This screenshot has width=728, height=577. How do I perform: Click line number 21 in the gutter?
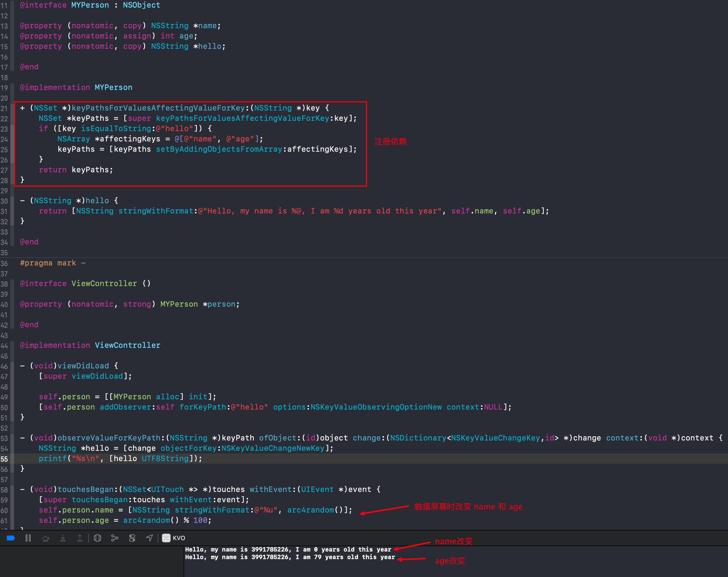4,108
